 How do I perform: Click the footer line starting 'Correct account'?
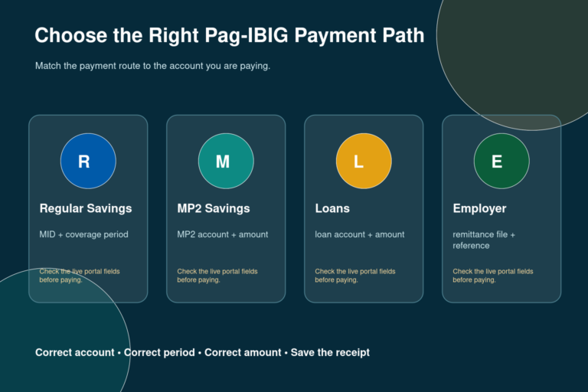click(x=202, y=353)
